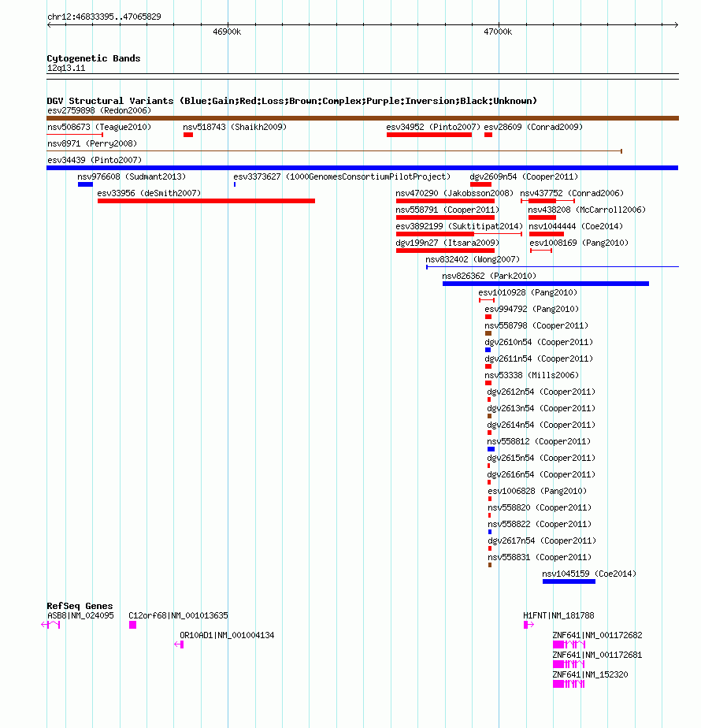701x728 pixels.
Task: Open label esv28609 (Conrad2009)
Action: click(533, 127)
